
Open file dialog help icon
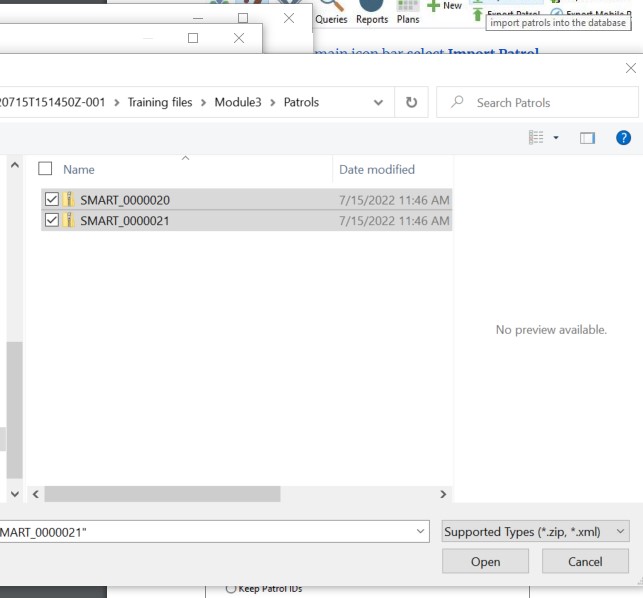coord(623,138)
